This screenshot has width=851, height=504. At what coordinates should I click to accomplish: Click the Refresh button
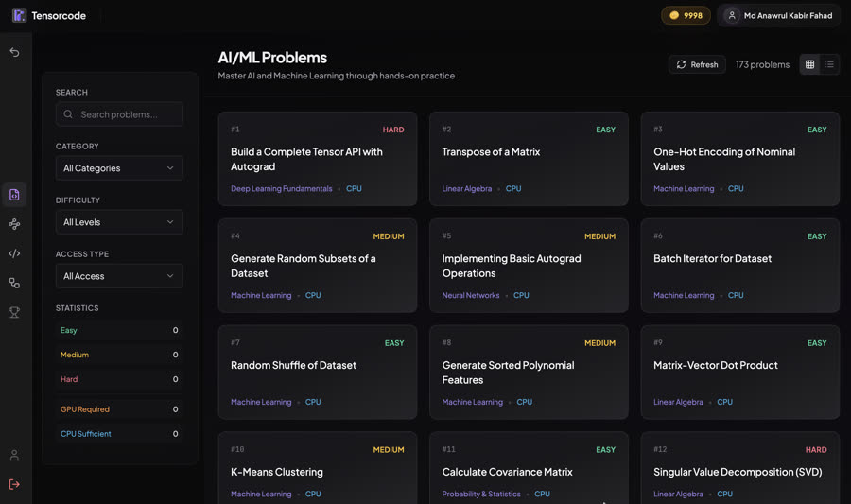coord(698,64)
